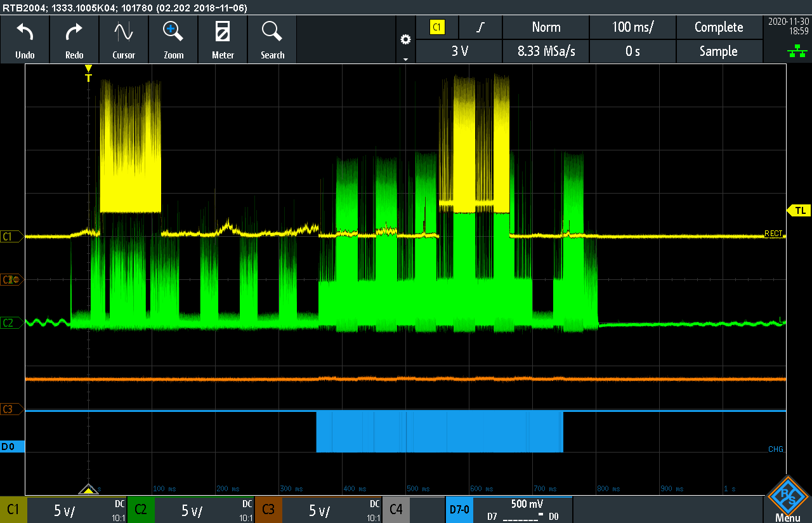Click the Undo toolbar icon
This screenshot has width=812, height=523.
[25, 39]
